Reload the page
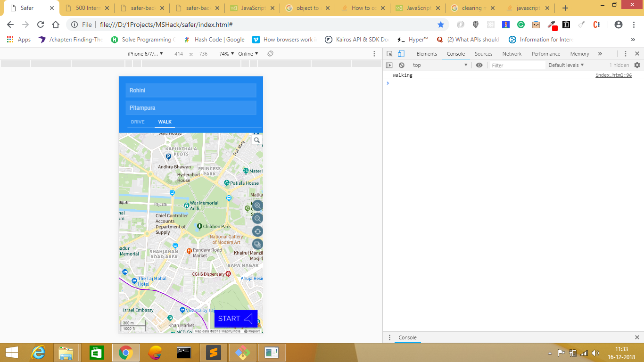This screenshot has height=362, width=644. pyautogui.click(x=41, y=25)
